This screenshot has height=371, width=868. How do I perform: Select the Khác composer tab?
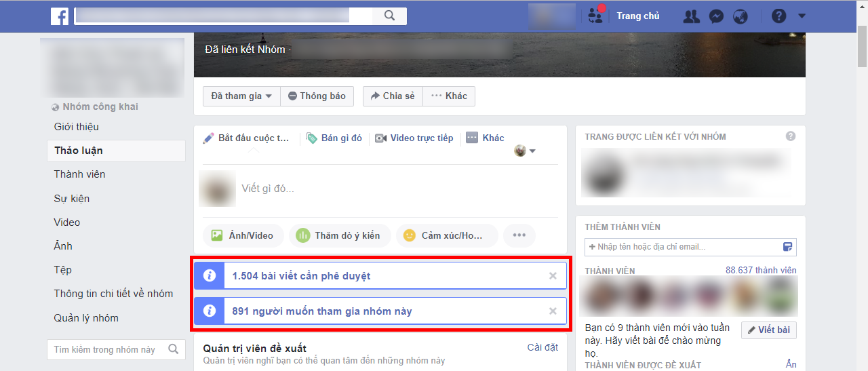click(x=485, y=138)
